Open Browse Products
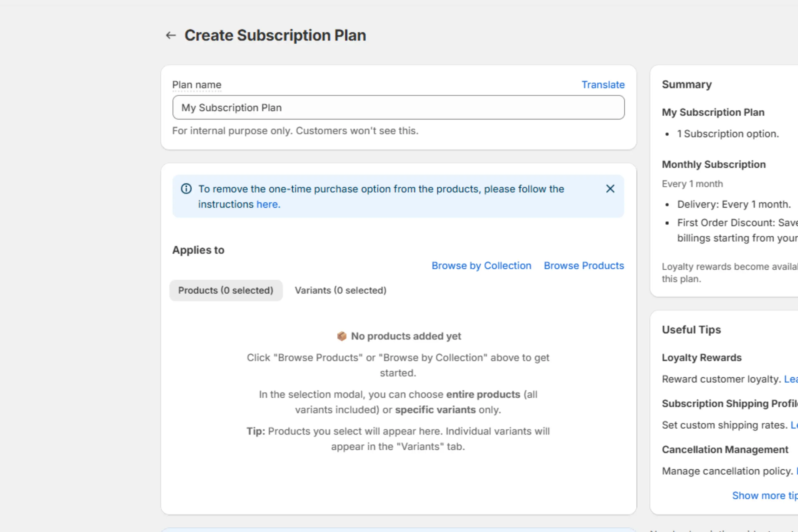Viewport: 798px width, 532px height. point(584,266)
